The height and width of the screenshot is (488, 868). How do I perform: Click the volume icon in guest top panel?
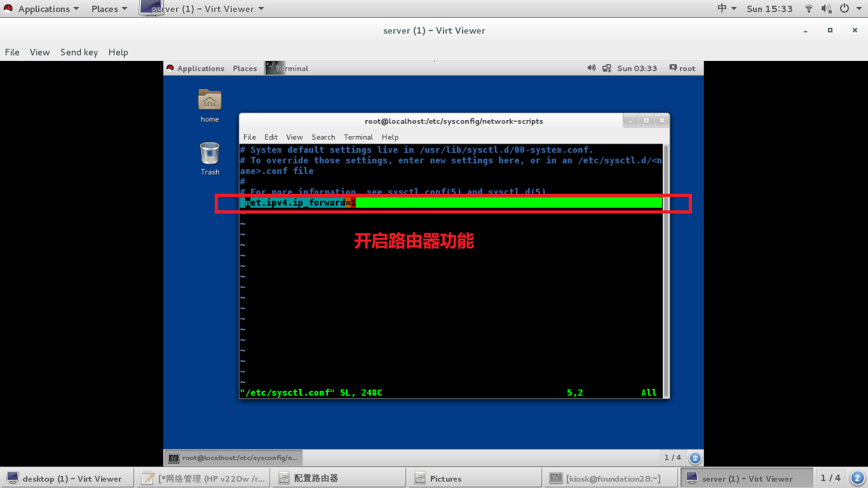(592, 68)
